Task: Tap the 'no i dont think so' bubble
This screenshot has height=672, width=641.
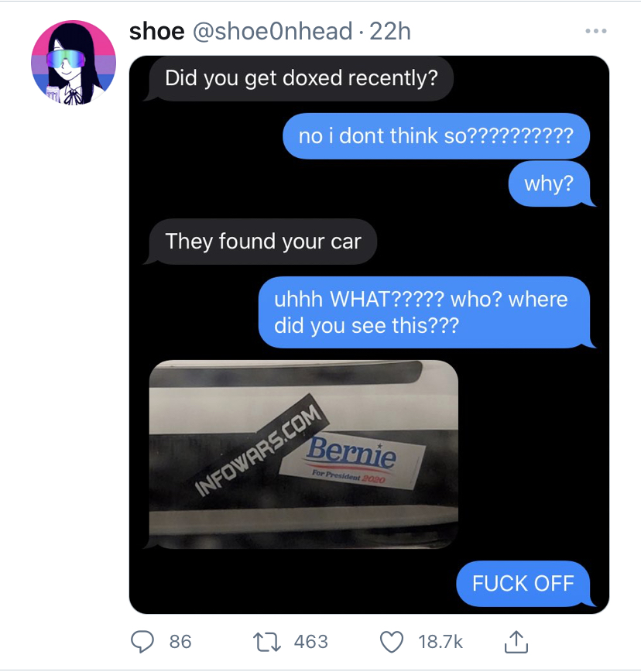Action: click(436, 135)
